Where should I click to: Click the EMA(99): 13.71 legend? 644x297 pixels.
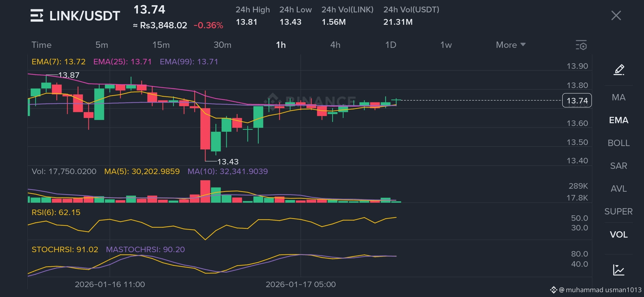tap(189, 62)
